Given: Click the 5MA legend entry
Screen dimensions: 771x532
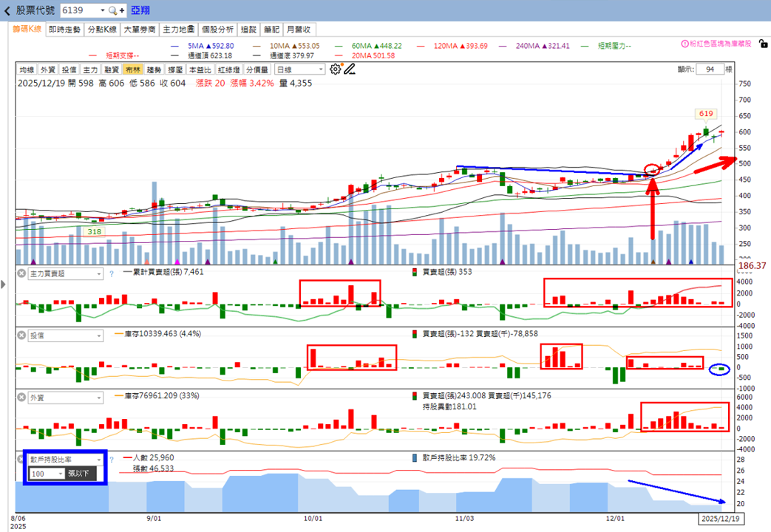Looking at the screenshot, I should tap(202, 46).
